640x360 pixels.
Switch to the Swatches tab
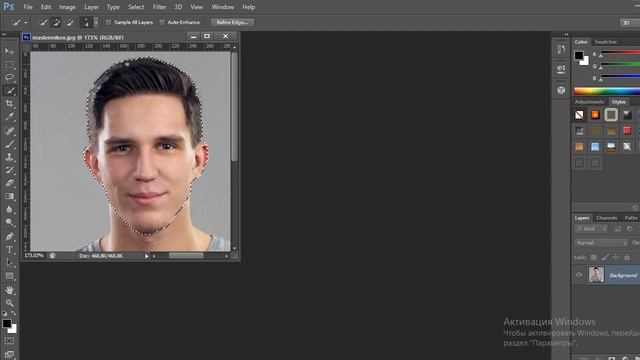(x=605, y=42)
